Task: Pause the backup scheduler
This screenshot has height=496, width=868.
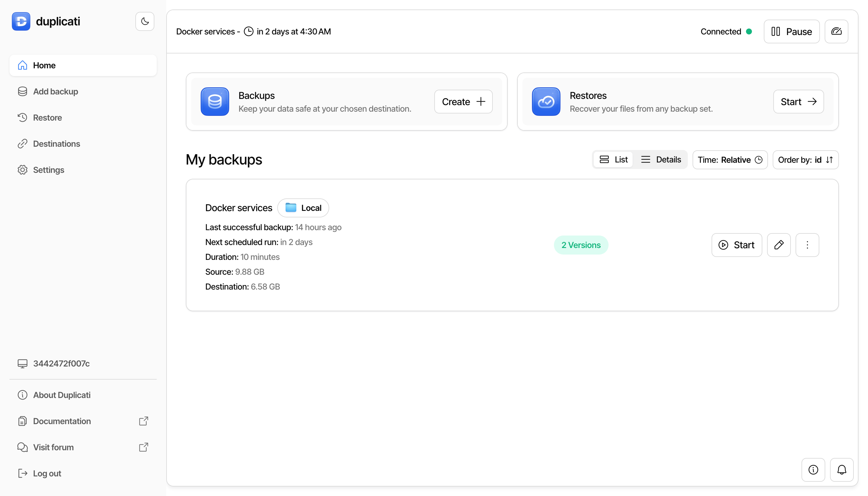Action: (x=791, y=31)
